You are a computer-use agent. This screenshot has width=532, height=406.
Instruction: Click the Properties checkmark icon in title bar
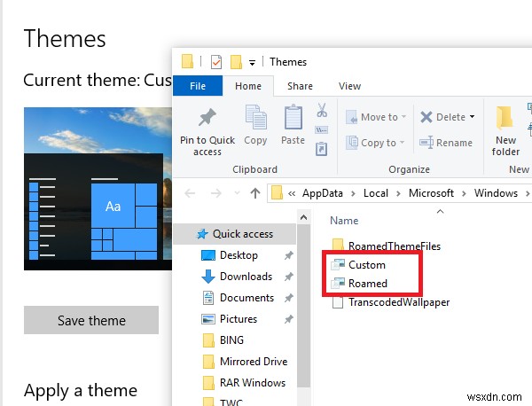(216, 62)
